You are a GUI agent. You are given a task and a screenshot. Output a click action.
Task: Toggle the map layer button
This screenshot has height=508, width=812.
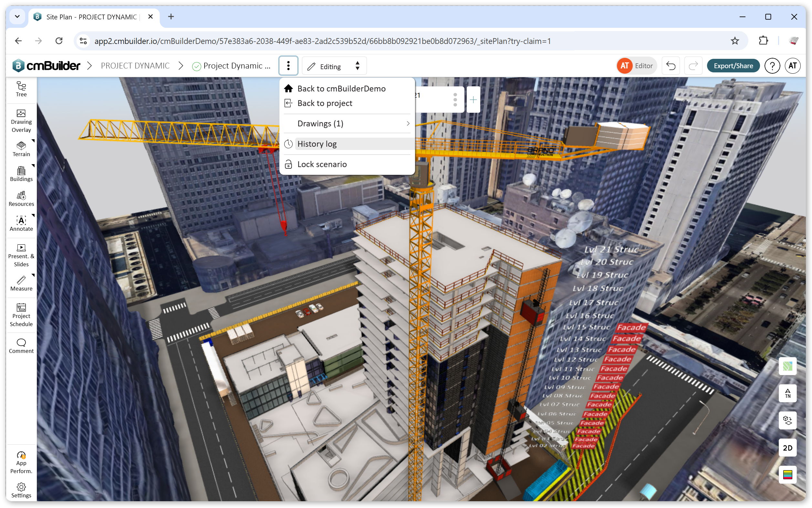787,366
